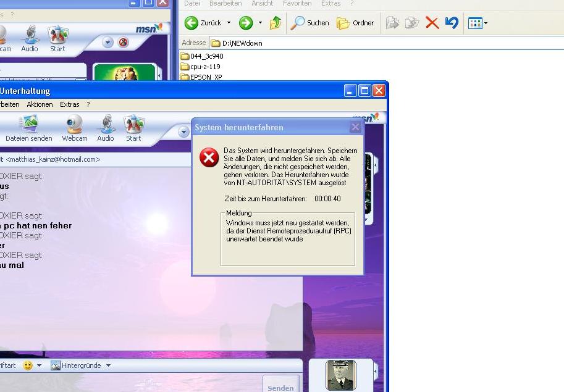Viewport: 564px width, 392px height.
Task: Click the Move To folder icon
Action: [x=392, y=23]
